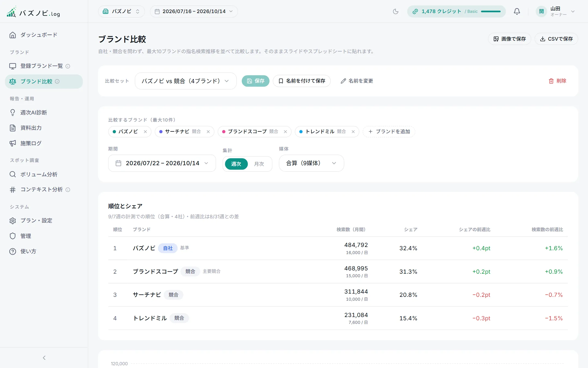Click 画像で保存 button
This screenshot has height=368, width=588.
tap(509, 39)
